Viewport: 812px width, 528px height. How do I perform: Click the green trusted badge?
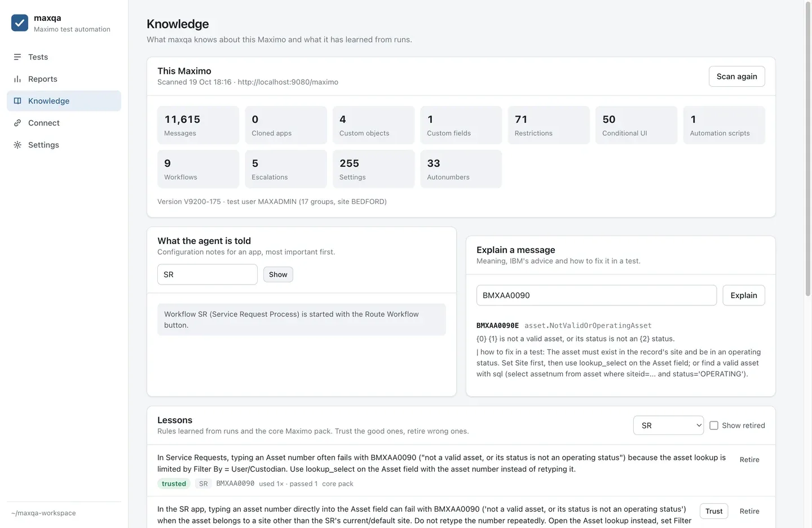click(x=174, y=483)
